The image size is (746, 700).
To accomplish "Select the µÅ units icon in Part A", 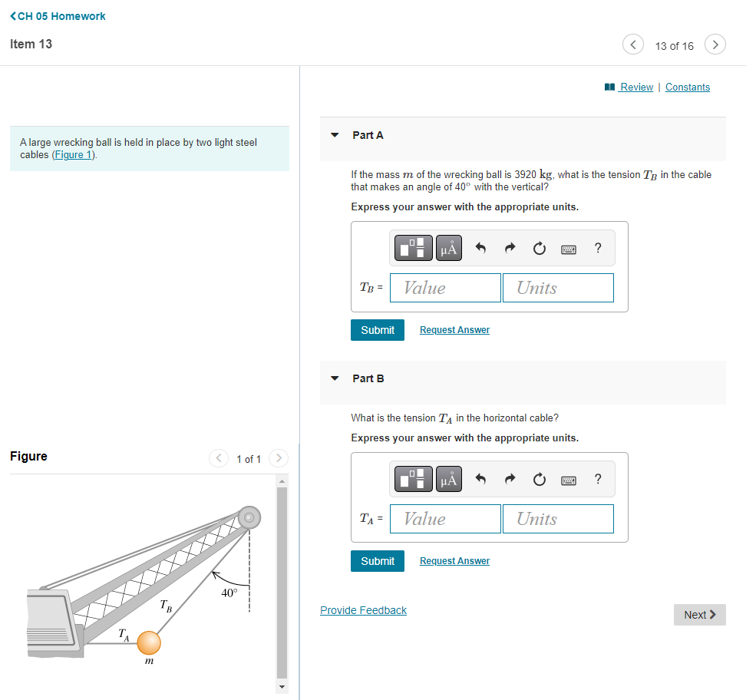I will coord(448,247).
